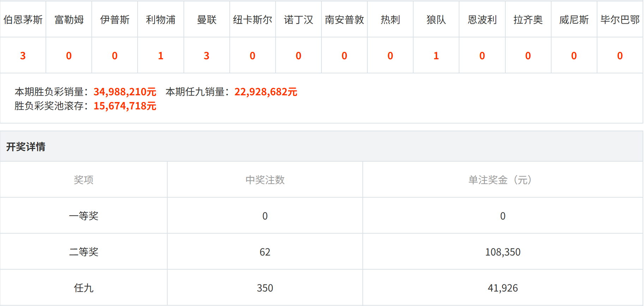Click the 毕尔巴鄂 team name cell
644x306 pixels.
coord(620,19)
